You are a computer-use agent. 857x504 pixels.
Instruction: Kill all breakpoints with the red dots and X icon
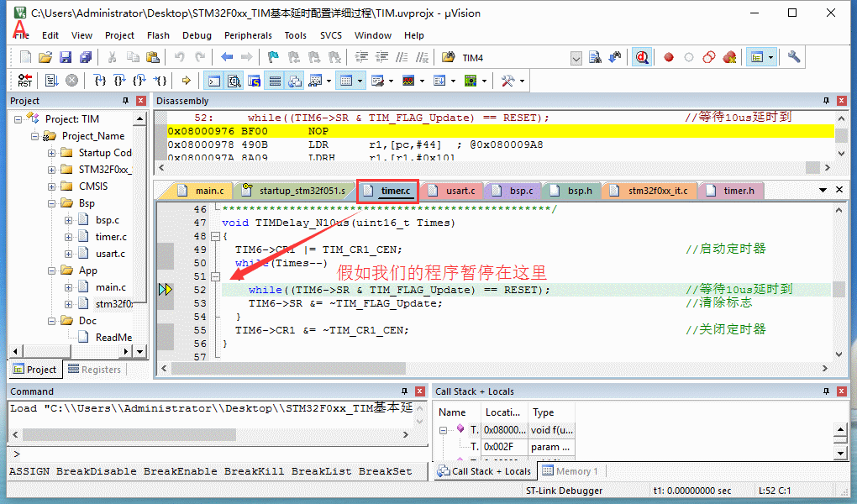[729, 57]
